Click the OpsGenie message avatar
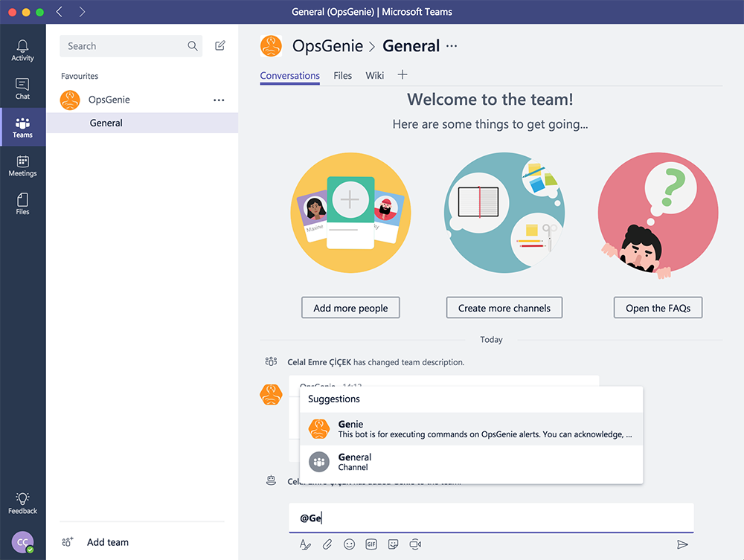The height and width of the screenshot is (560, 744). pyautogui.click(x=271, y=394)
